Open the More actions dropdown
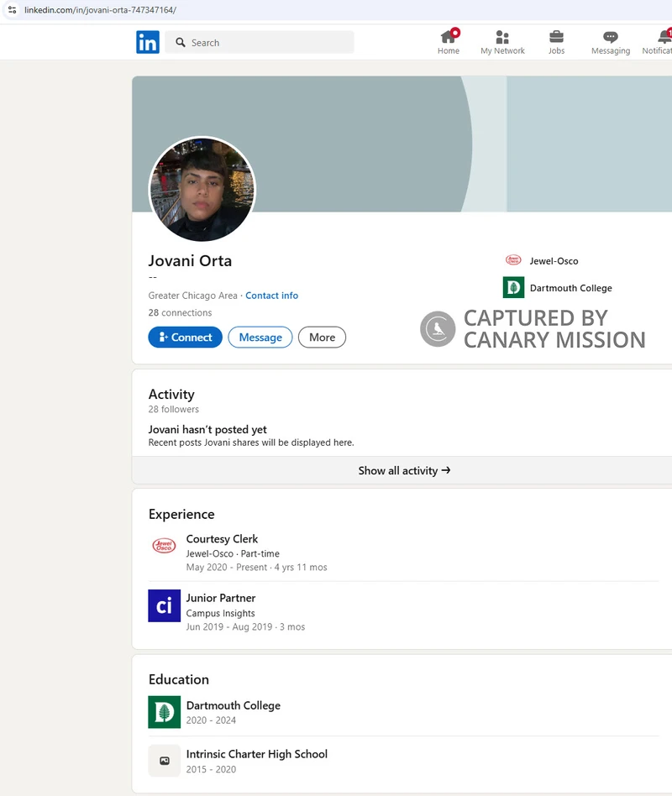The height and width of the screenshot is (796, 672). click(322, 338)
